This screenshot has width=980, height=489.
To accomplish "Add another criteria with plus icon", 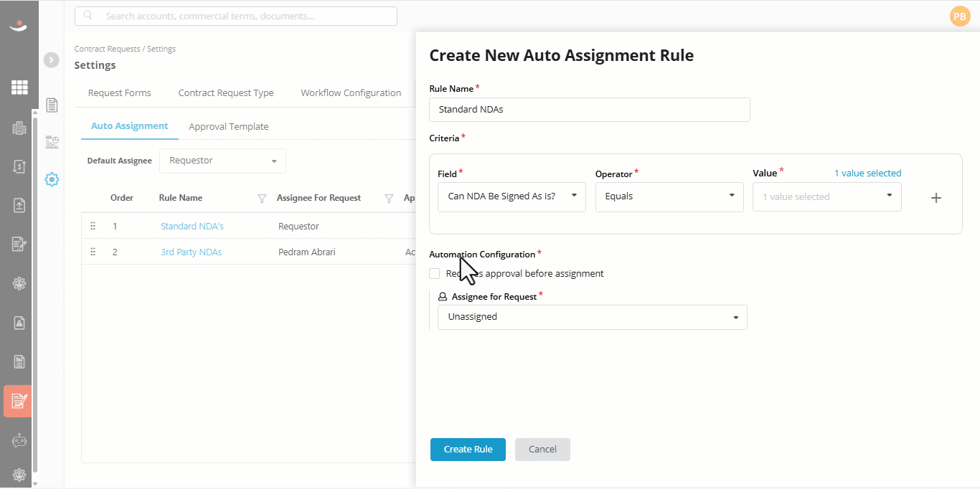I will tap(936, 198).
